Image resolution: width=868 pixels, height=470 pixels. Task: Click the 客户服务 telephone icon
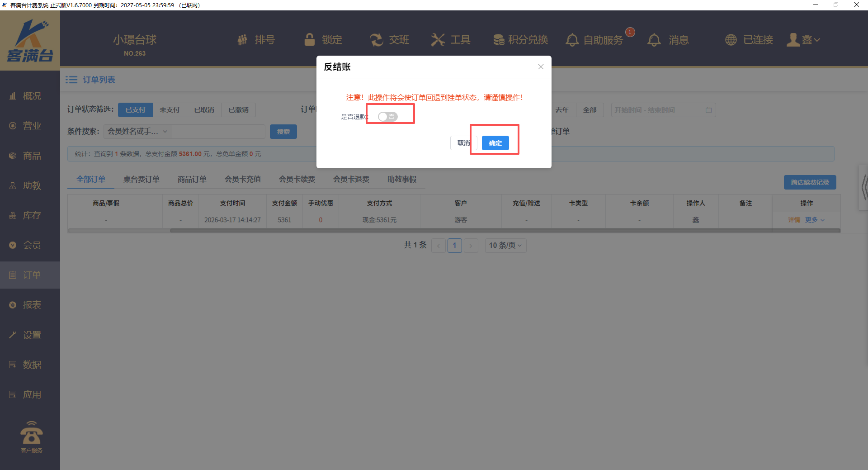click(31, 434)
